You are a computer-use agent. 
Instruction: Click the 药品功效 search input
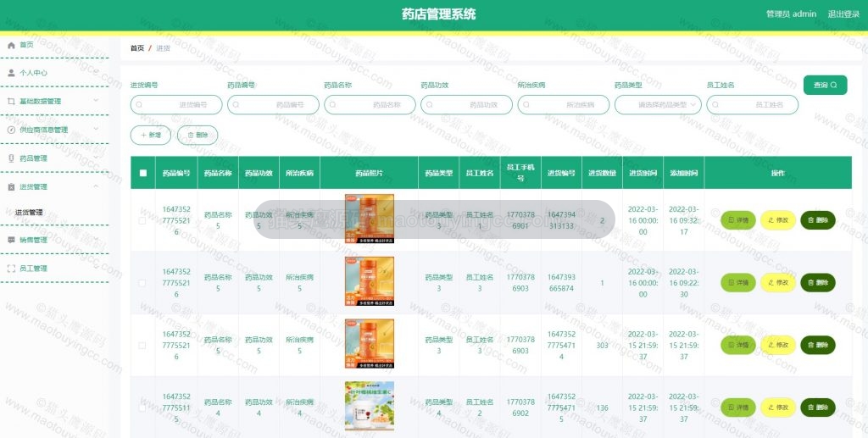467,104
